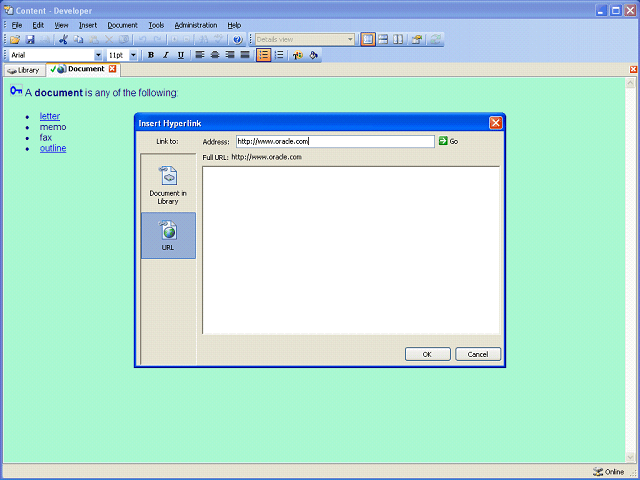Viewport: 640px width, 480px height.
Task: Click the green refresh arrows icon
Action: (435, 40)
